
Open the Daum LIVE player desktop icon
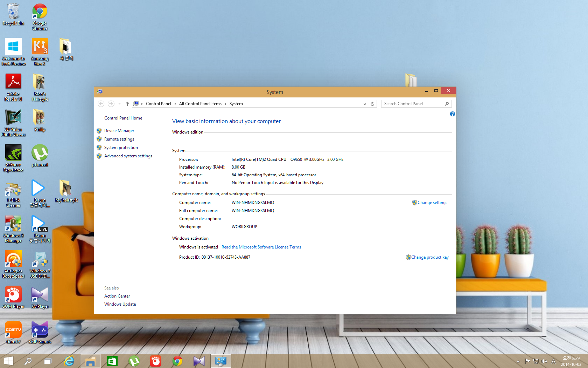click(40, 229)
